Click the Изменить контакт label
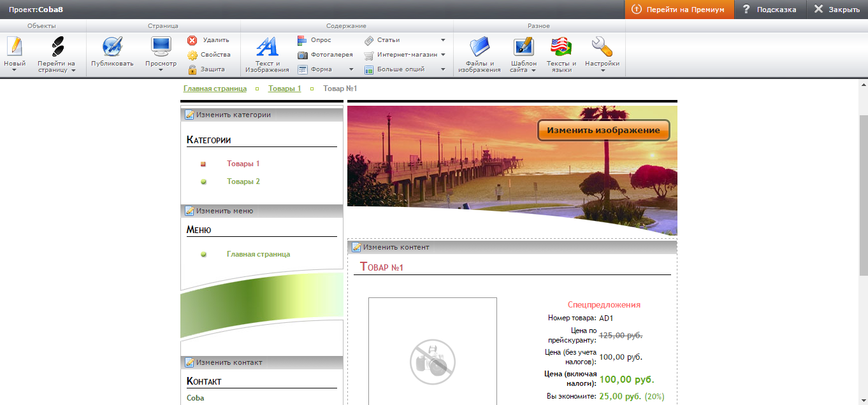 click(x=229, y=362)
